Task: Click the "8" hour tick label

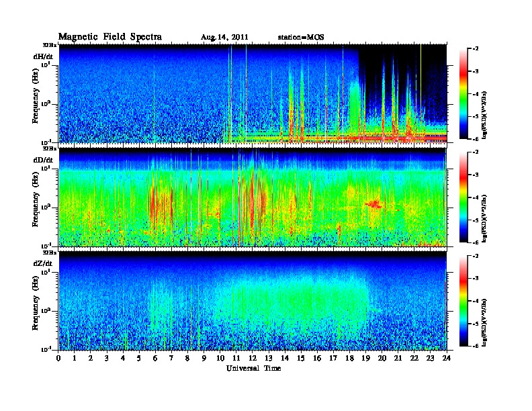Action: [187, 359]
